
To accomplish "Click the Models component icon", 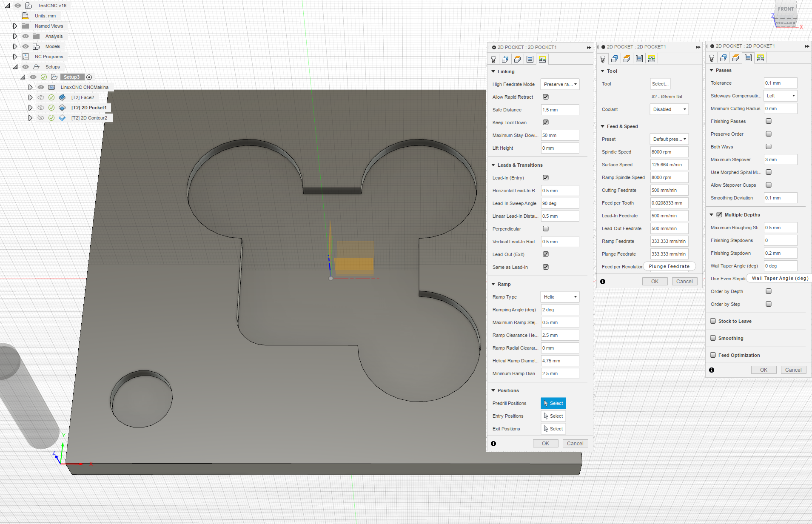I will [x=36, y=46].
